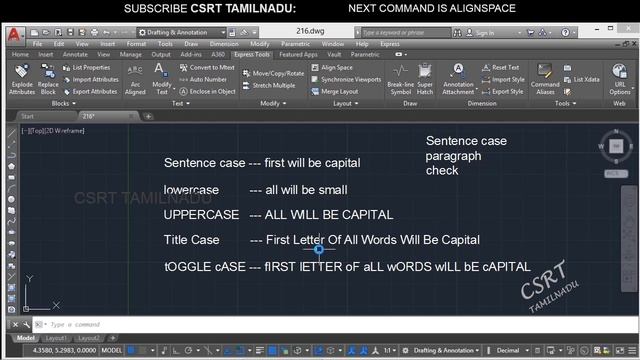Image resolution: width=640 pixels, height=360 pixels.
Task: Click List Xdata
Action: click(x=582, y=80)
